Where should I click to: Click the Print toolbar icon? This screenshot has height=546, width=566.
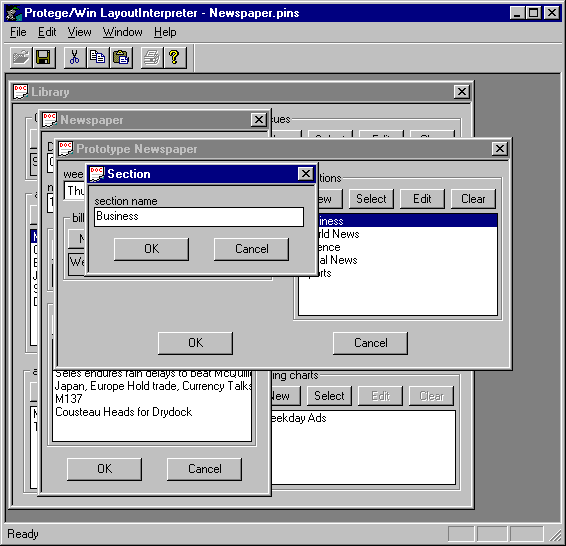click(152, 57)
